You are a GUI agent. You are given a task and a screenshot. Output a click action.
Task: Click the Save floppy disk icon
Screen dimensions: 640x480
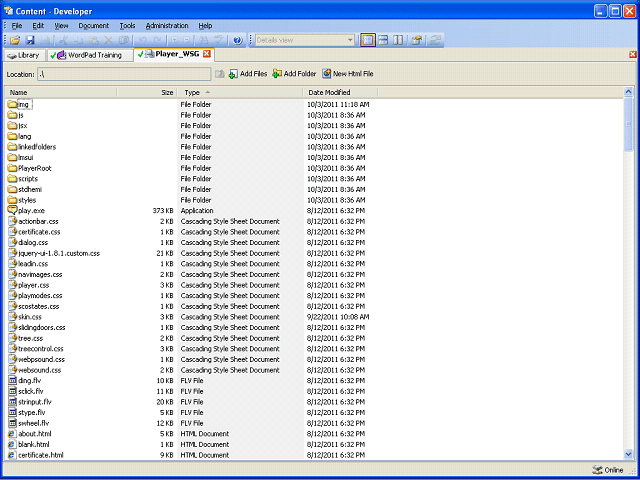(30, 40)
